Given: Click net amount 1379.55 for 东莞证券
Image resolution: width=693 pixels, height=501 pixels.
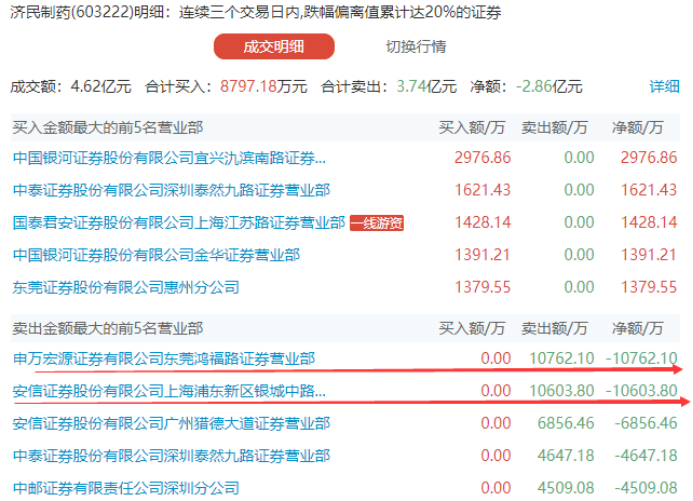Looking at the screenshot, I should point(649,288).
